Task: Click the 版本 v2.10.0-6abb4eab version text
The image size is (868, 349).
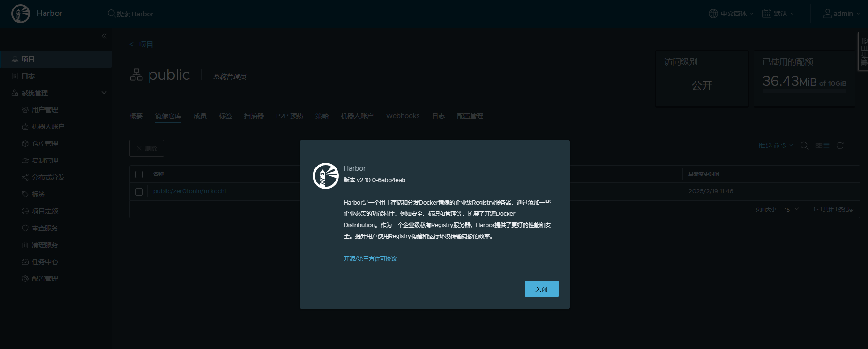Action: click(374, 180)
